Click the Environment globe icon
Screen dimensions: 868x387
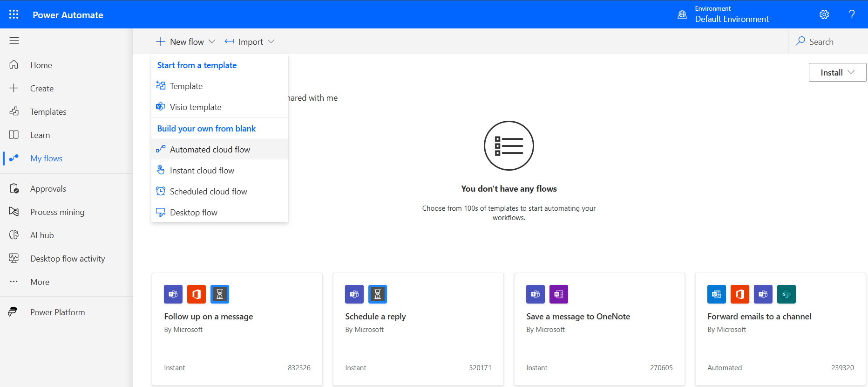click(x=682, y=14)
